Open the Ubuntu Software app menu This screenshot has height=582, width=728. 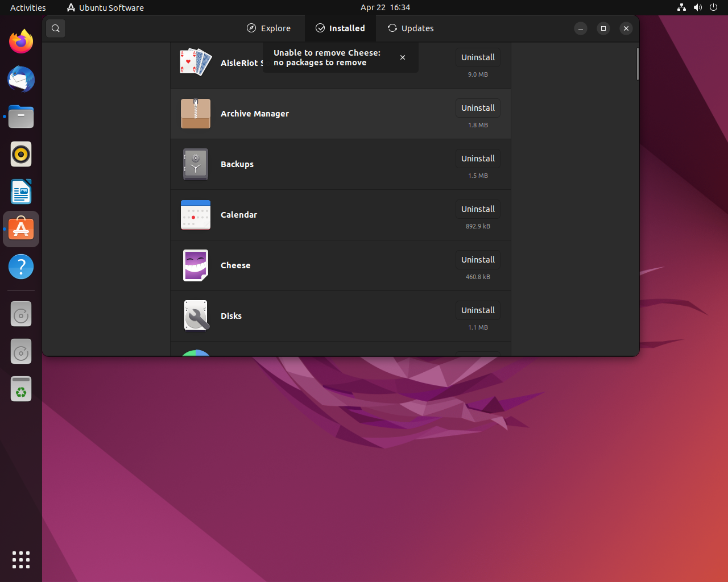(x=105, y=7)
